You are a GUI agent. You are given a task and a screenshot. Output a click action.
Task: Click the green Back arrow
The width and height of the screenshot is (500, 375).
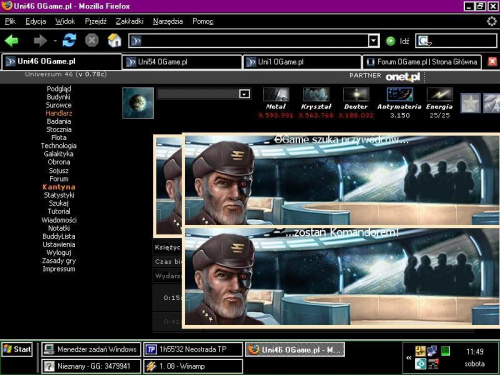click(12, 41)
